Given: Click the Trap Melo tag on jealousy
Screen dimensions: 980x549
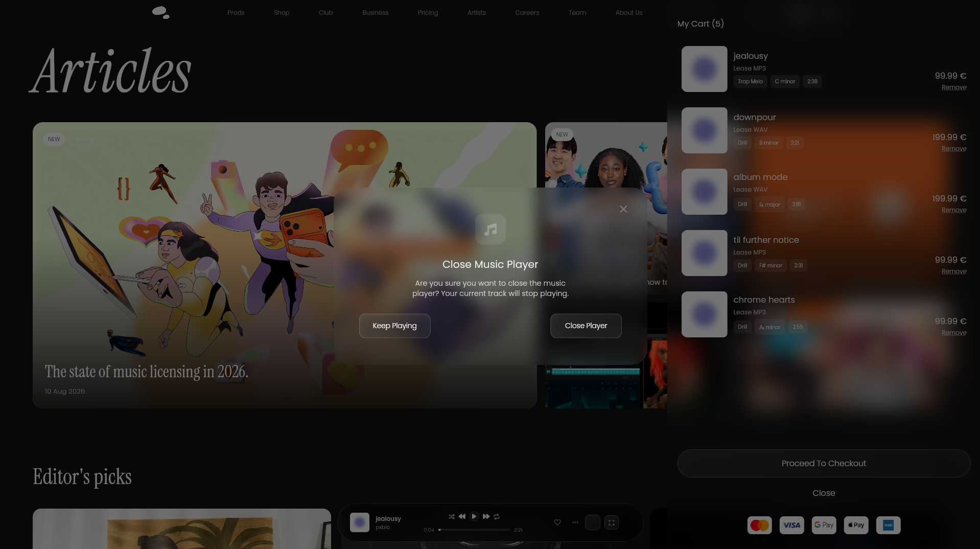Looking at the screenshot, I should point(750,81).
